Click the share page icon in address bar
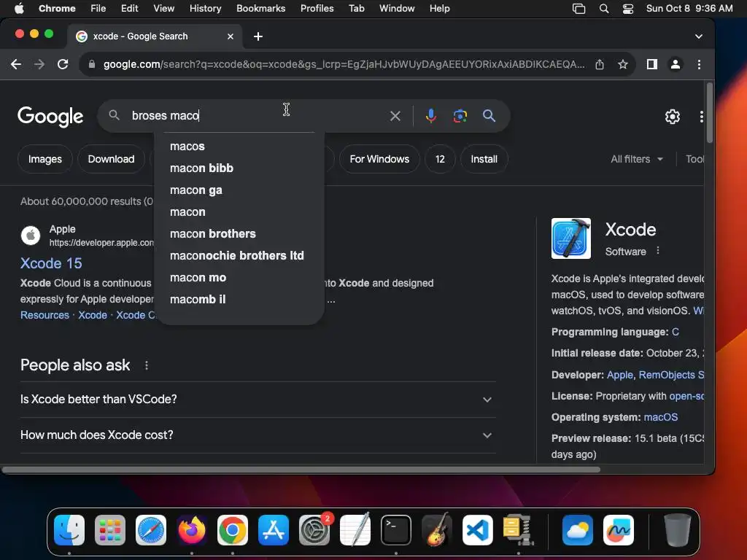 [x=600, y=64]
